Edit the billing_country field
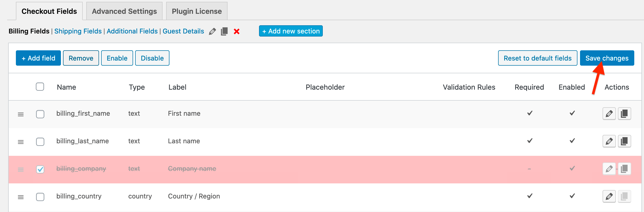Viewport: 644px width, 212px height. [609, 196]
